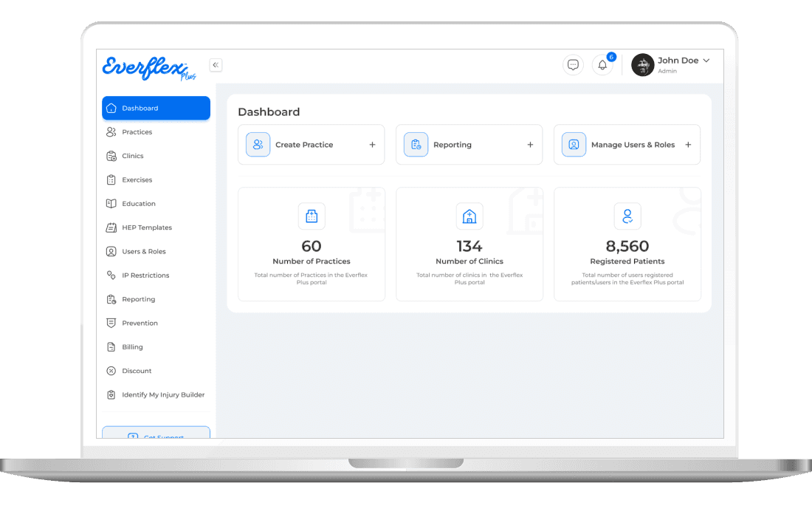Open the Prevention sidebar label
Screen dimensions: 812x517
click(140, 323)
